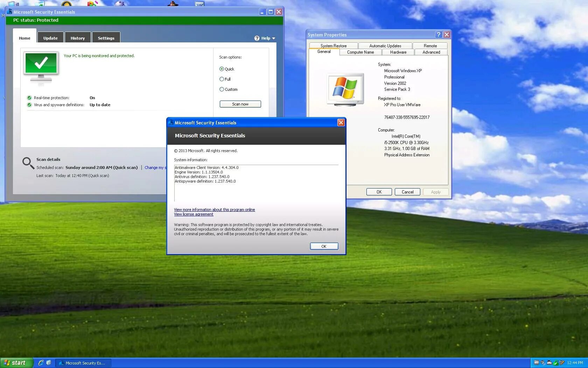Open the Remote tab in System Properties
This screenshot has width=588, height=368.
(430, 46)
